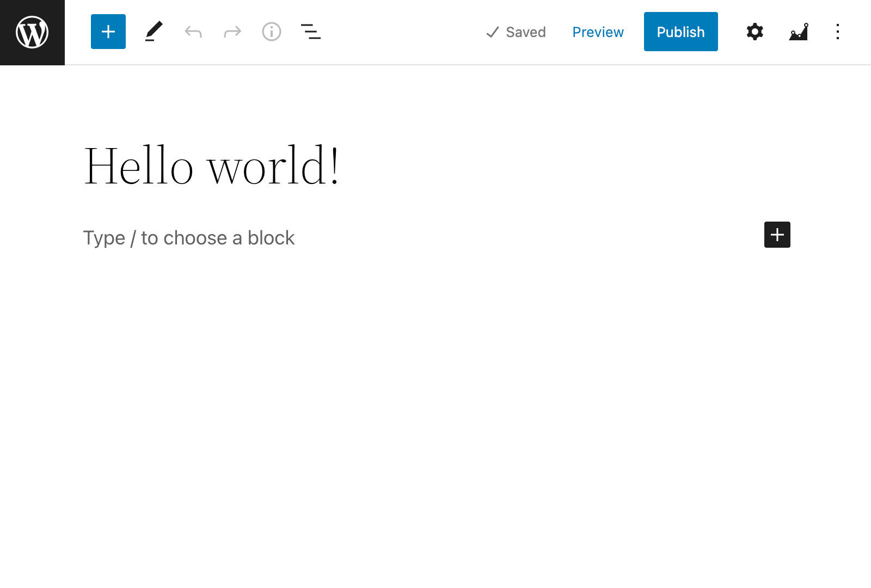
Task: Publish the post
Action: (x=680, y=32)
